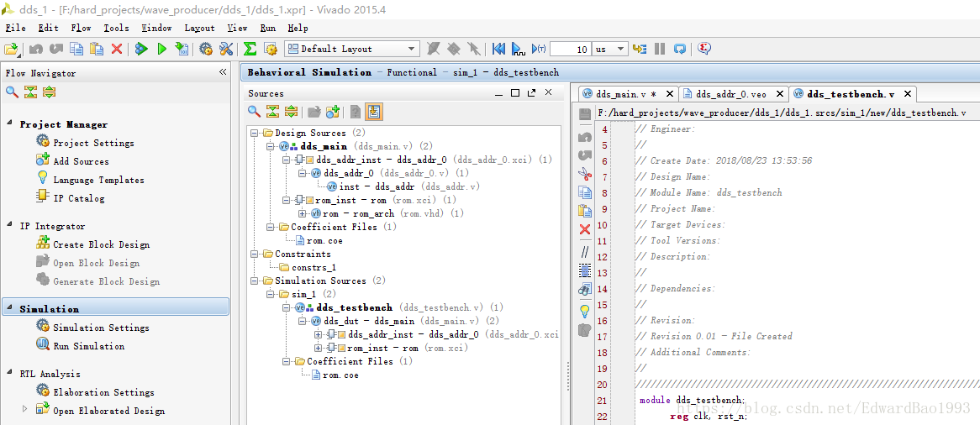Click the simulation run time value field
Screen dimensions: 980x425
coord(570,49)
